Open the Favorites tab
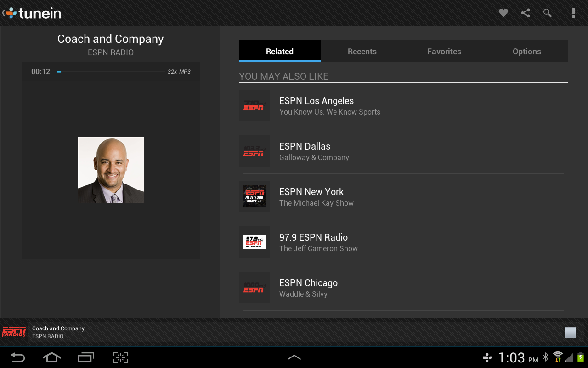The height and width of the screenshot is (368, 588). 444,51
